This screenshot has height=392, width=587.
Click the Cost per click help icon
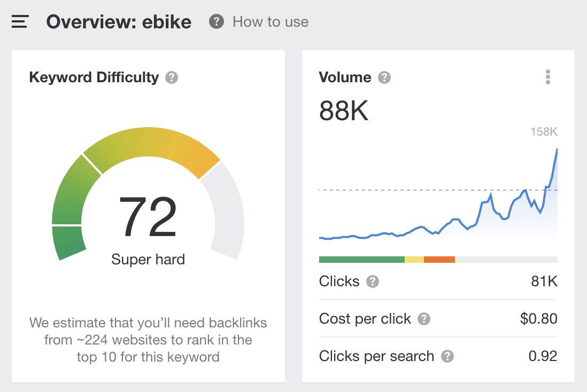tap(424, 319)
